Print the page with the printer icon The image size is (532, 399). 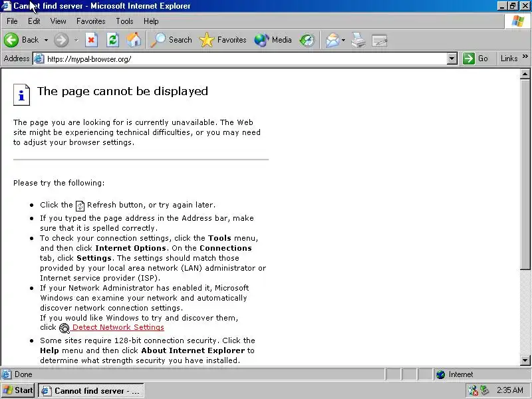(358, 40)
